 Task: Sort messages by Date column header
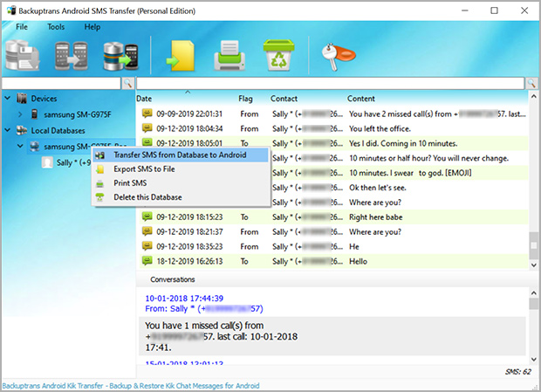144,99
